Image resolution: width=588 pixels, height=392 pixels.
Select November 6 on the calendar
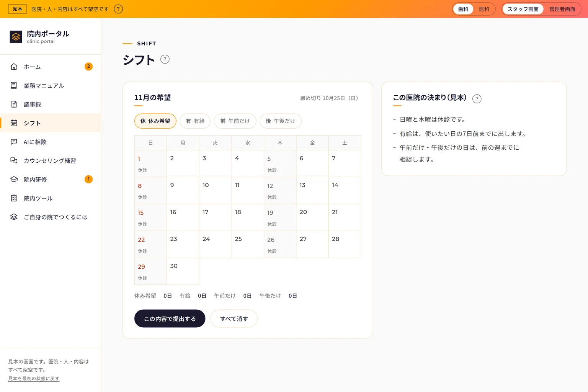[312, 163]
